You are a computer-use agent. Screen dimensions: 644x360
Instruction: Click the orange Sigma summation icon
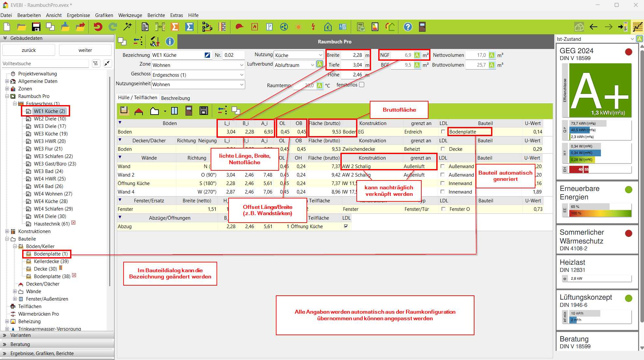point(175,27)
